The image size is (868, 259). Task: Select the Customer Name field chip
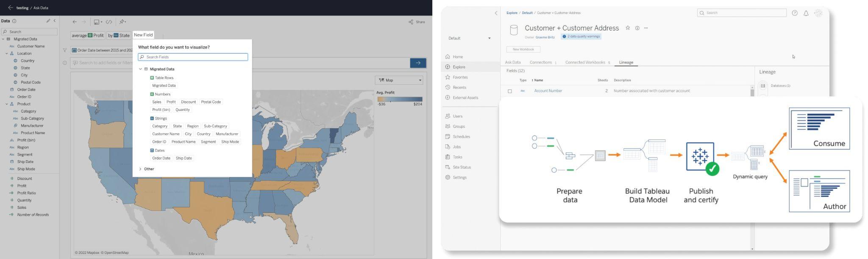tap(166, 134)
